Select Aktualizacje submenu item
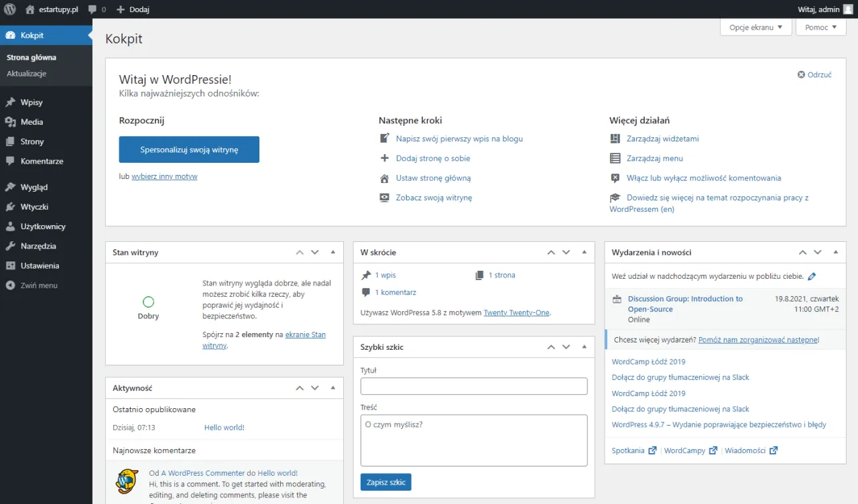The width and height of the screenshot is (858, 504). pyautogui.click(x=26, y=74)
